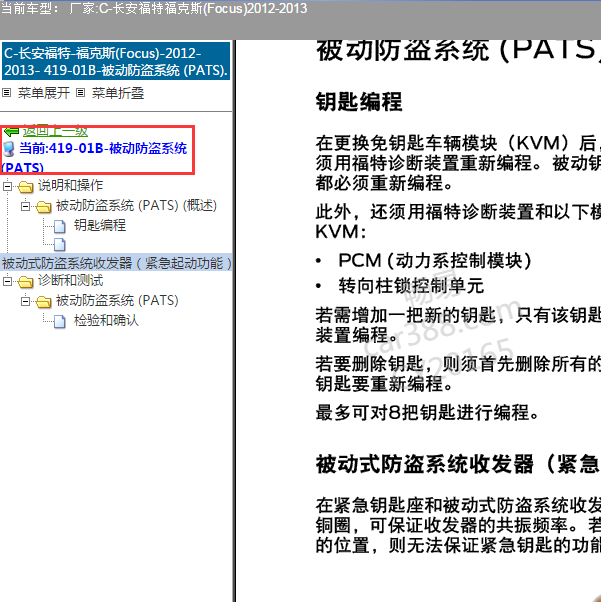The height and width of the screenshot is (602, 601).
Task: Select 被动式防盗系统收发器（紧急起动功能） item
Action: (x=116, y=263)
